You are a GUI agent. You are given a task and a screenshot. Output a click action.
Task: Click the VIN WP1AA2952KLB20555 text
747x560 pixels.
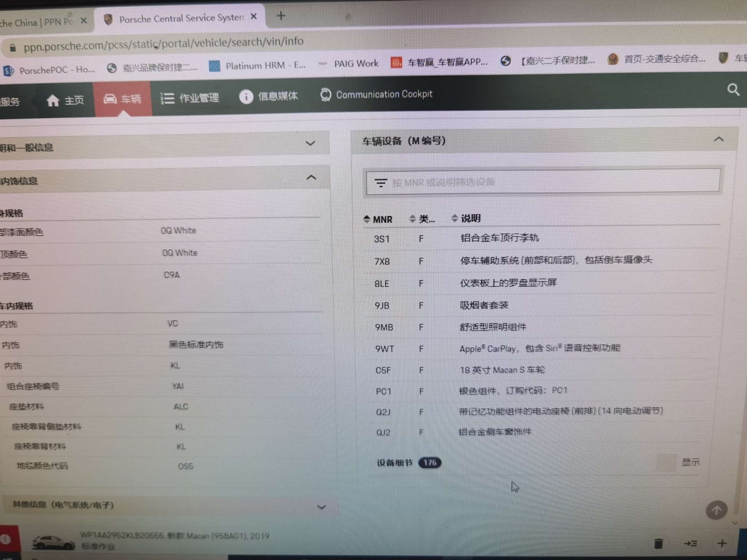(123, 535)
